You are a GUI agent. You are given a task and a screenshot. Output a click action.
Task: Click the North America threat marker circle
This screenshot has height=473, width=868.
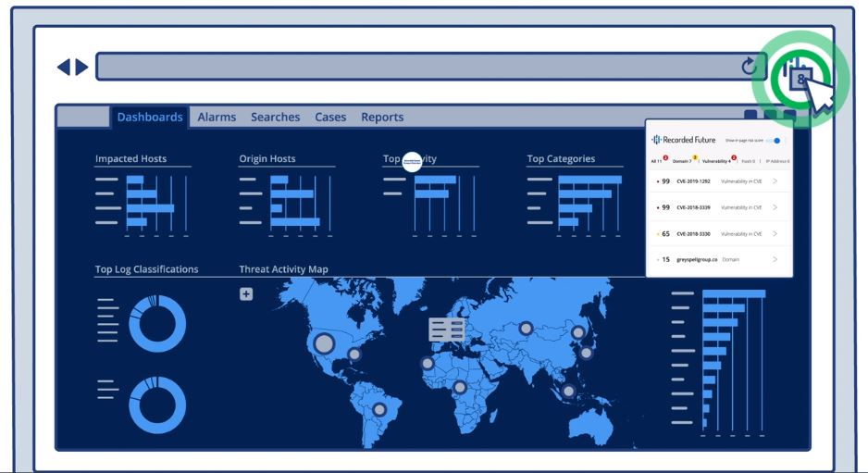(x=324, y=343)
